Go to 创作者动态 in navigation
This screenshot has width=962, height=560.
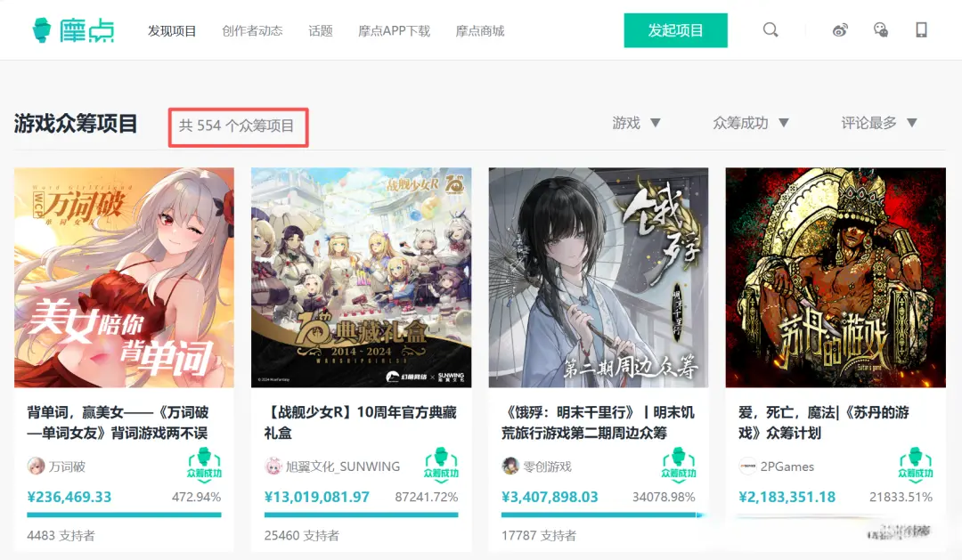(252, 30)
